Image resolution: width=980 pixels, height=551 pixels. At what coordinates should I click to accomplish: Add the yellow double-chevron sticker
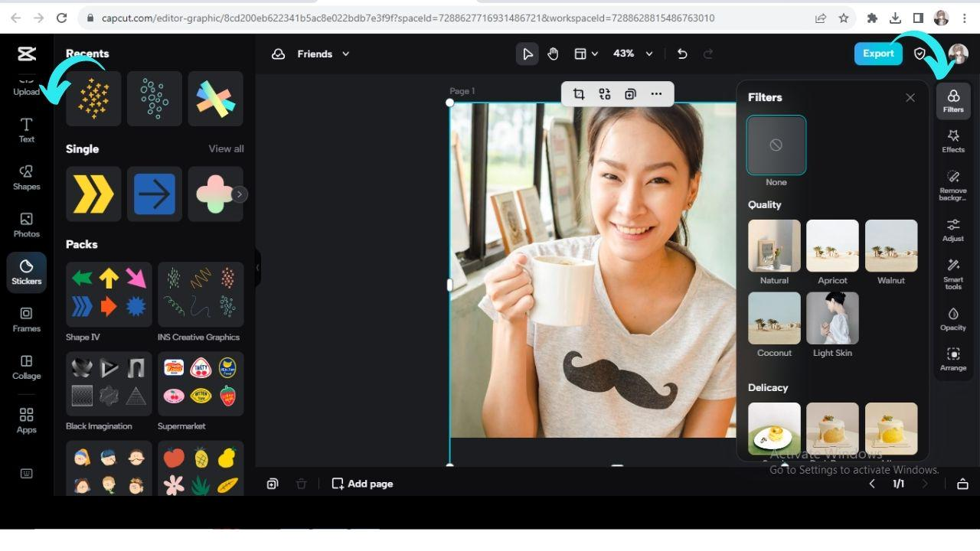[x=93, y=194]
